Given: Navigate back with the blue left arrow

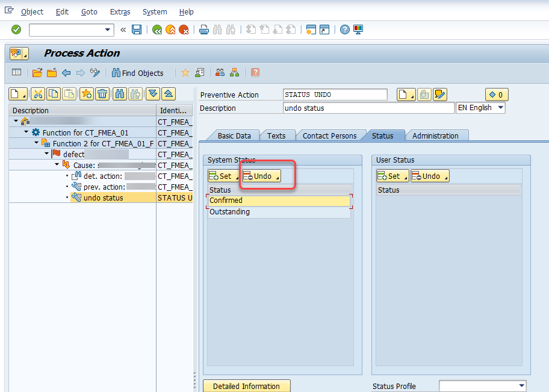Looking at the screenshot, I should [x=66, y=73].
